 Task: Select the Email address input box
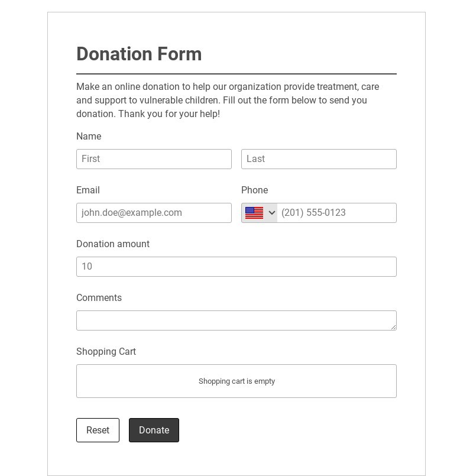click(x=154, y=213)
